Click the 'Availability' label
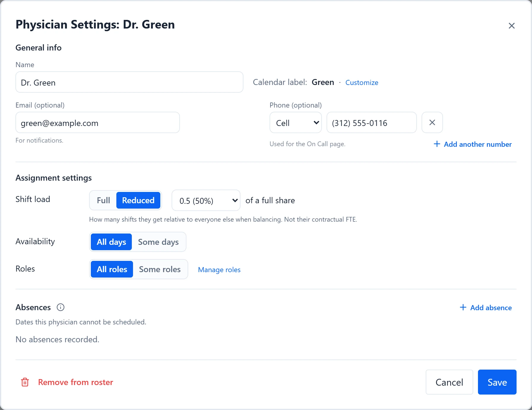Viewport: 532px width, 410px height. pos(35,241)
